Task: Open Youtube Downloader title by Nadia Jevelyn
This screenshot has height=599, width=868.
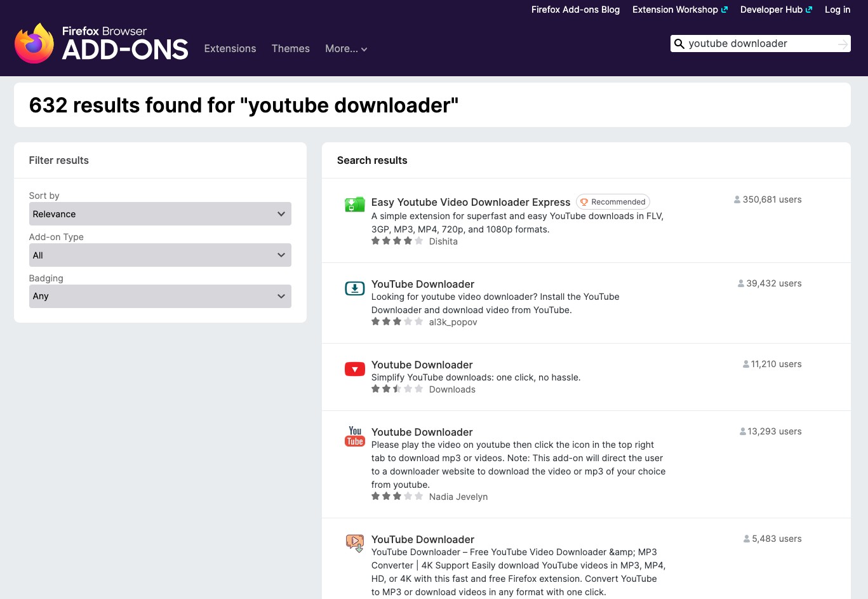Action: (x=422, y=432)
